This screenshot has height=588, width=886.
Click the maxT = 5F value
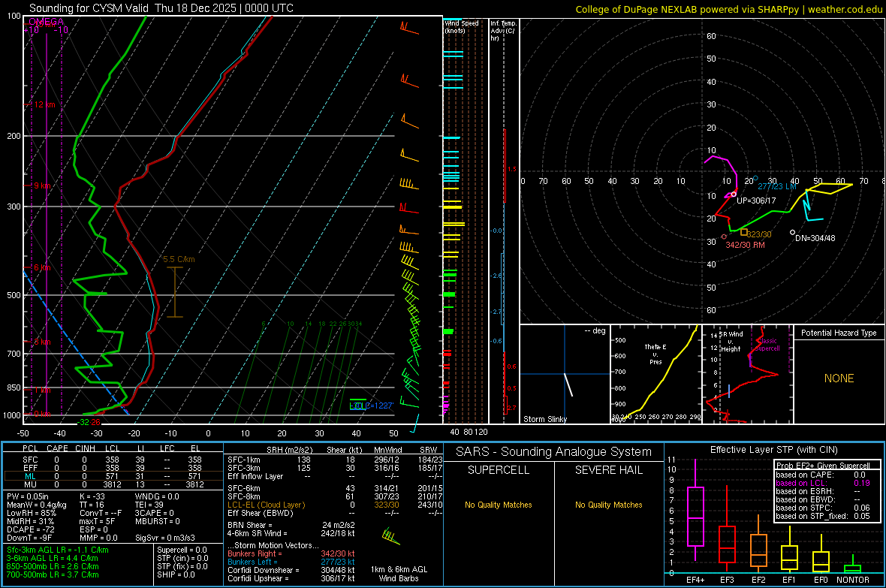97,520
